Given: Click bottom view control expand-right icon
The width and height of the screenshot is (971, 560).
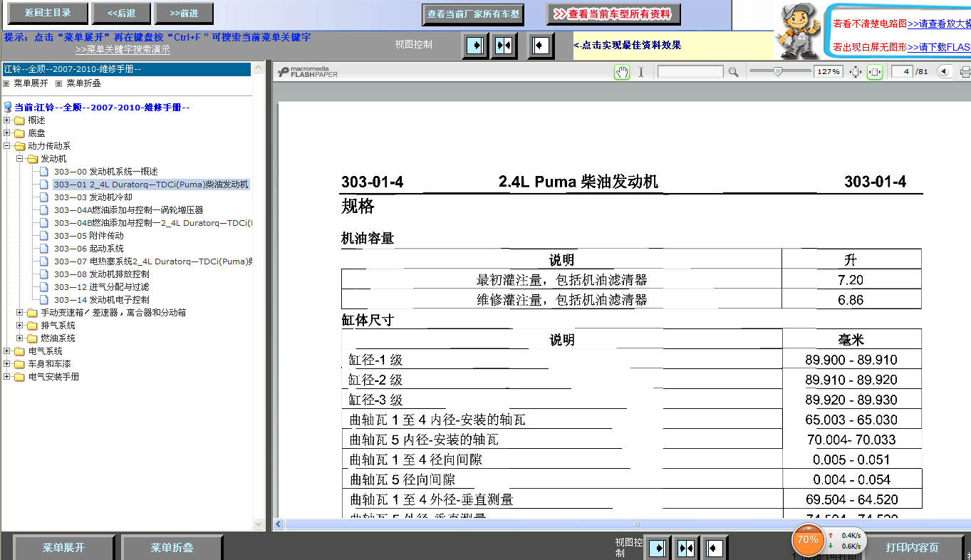Looking at the screenshot, I should click(658, 548).
